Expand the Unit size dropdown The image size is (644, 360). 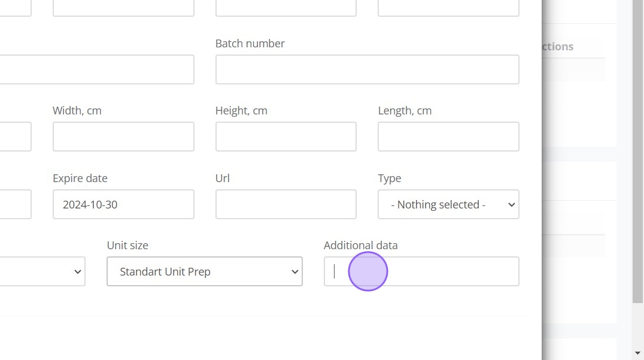[205, 271]
